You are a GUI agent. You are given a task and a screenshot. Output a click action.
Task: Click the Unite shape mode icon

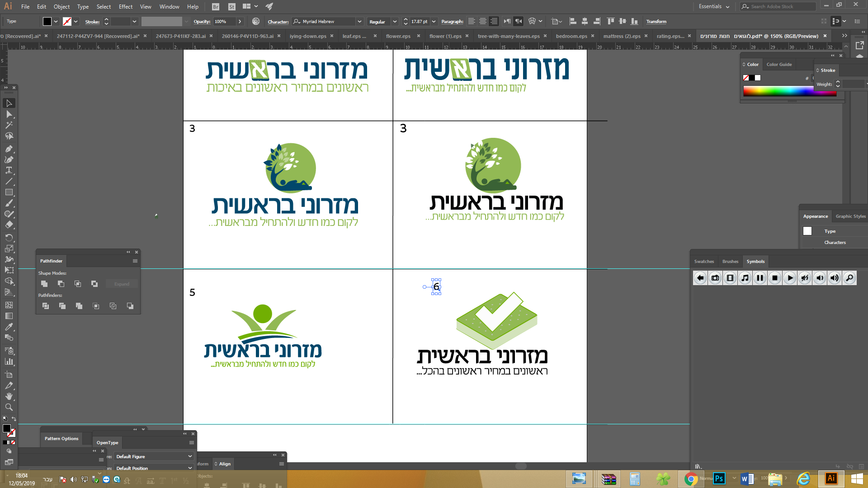[44, 284]
